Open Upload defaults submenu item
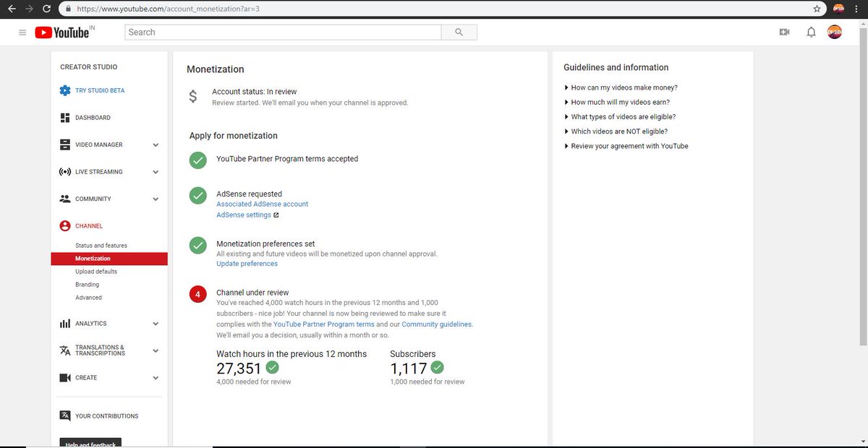Viewport: 868px width, 448px height. tap(96, 272)
